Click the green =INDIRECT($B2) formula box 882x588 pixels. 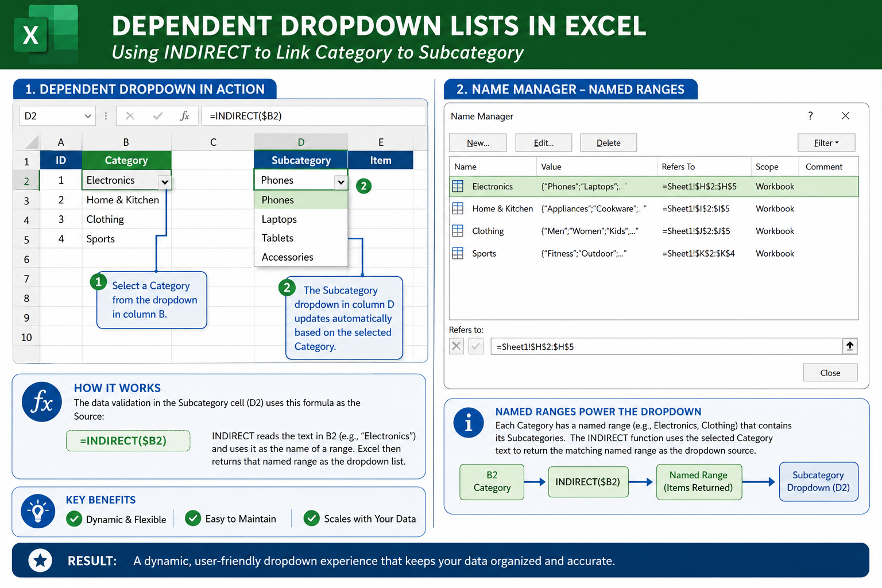click(x=128, y=441)
